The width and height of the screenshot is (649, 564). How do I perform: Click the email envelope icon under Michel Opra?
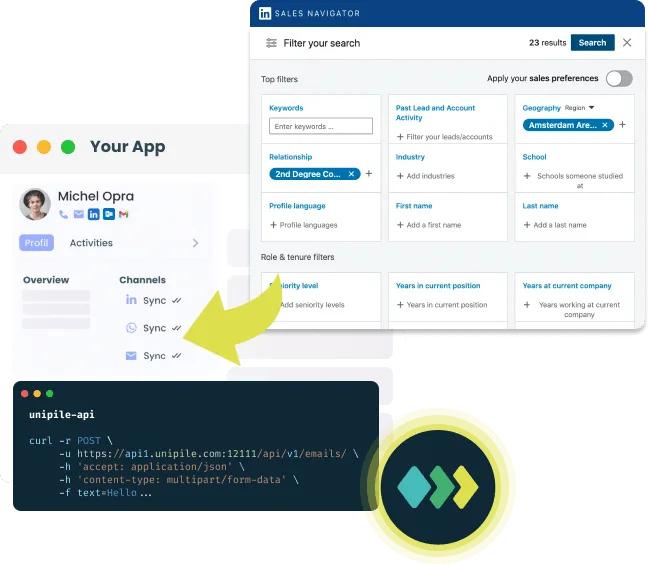pos(79,214)
